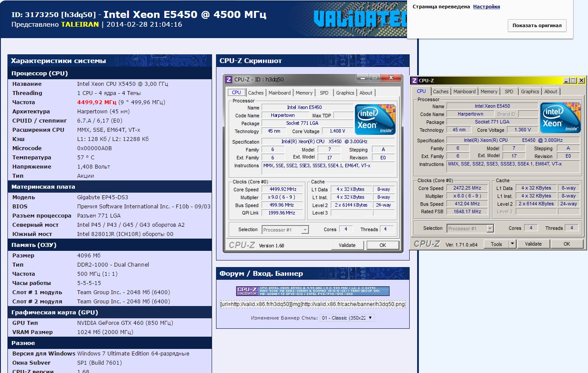Image resolution: width=588 pixels, height=373 pixels.
Task: Click the Tools button in the CPU-Z window
Action: point(496,244)
